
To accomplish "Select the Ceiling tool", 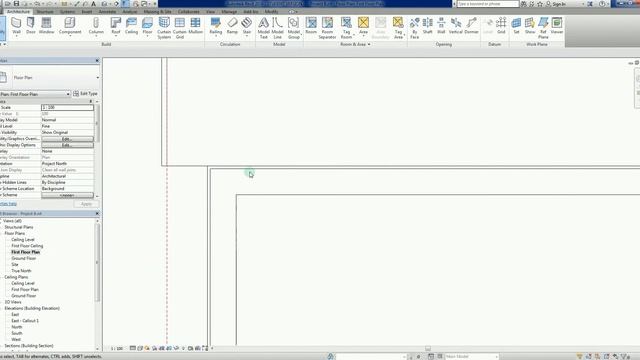I will coord(131,26).
